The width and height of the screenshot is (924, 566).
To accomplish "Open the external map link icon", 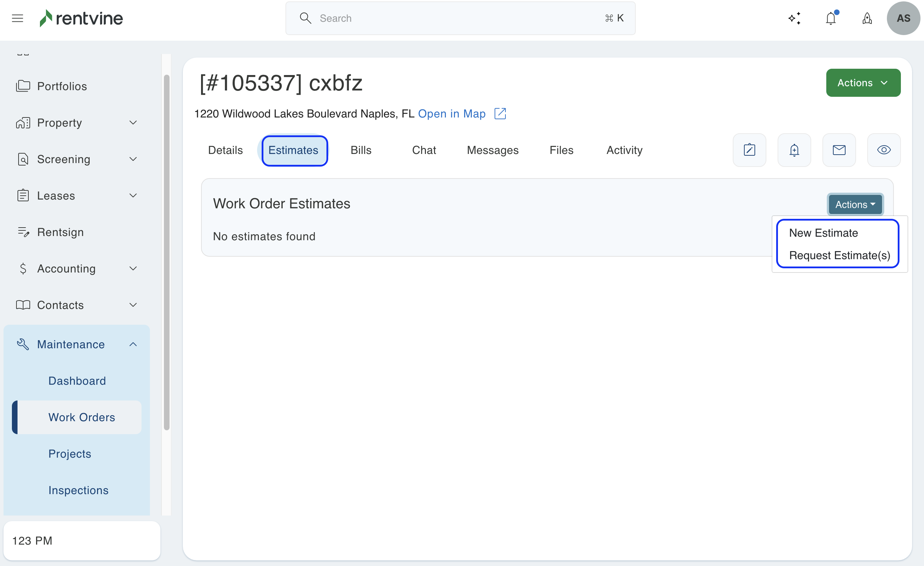I will 500,114.
